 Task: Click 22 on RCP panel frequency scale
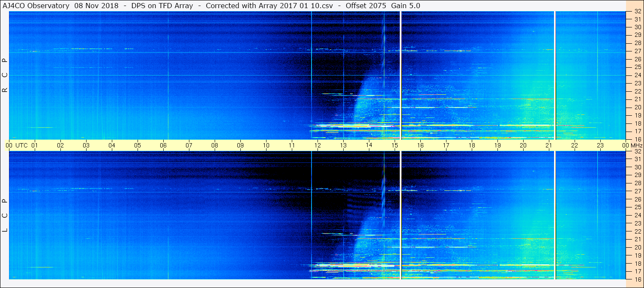pyautogui.click(x=638, y=91)
